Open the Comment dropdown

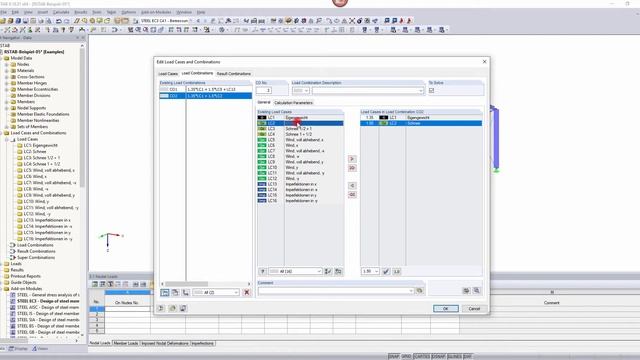coord(411,291)
